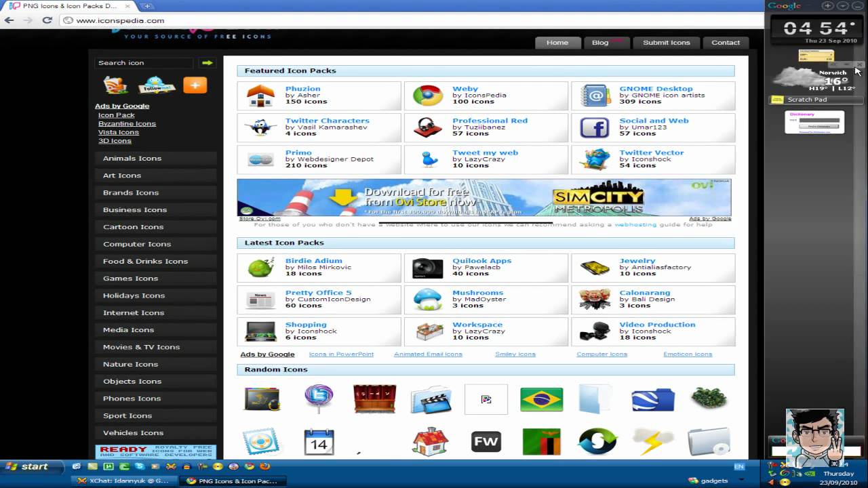Click the browser address bar
The image size is (868, 488).
pyautogui.click(x=411, y=20)
